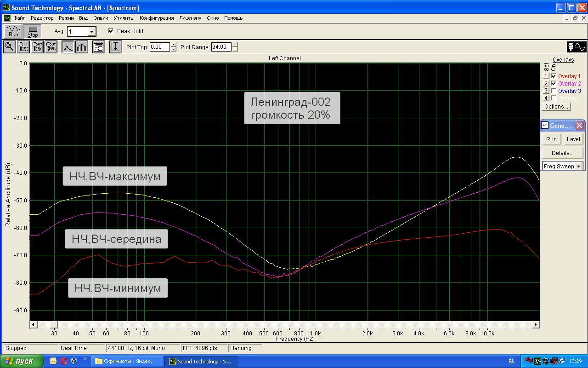Zoom out 2X on the plot
Viewport: 588px width, 368px height.
(37, 47)
